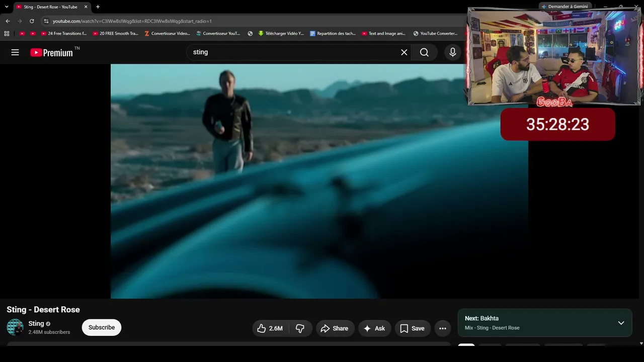Open the YouTube guide hamburger menu
Viewport: 644px width, 362px height.
[15, 52]
